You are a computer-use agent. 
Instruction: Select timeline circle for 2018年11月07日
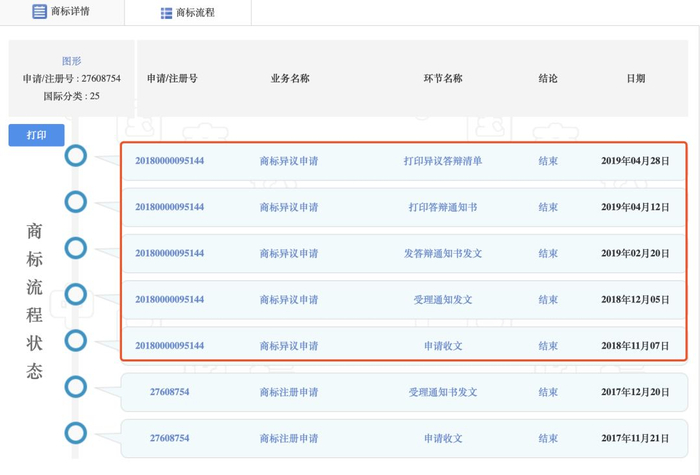point(76,340)
